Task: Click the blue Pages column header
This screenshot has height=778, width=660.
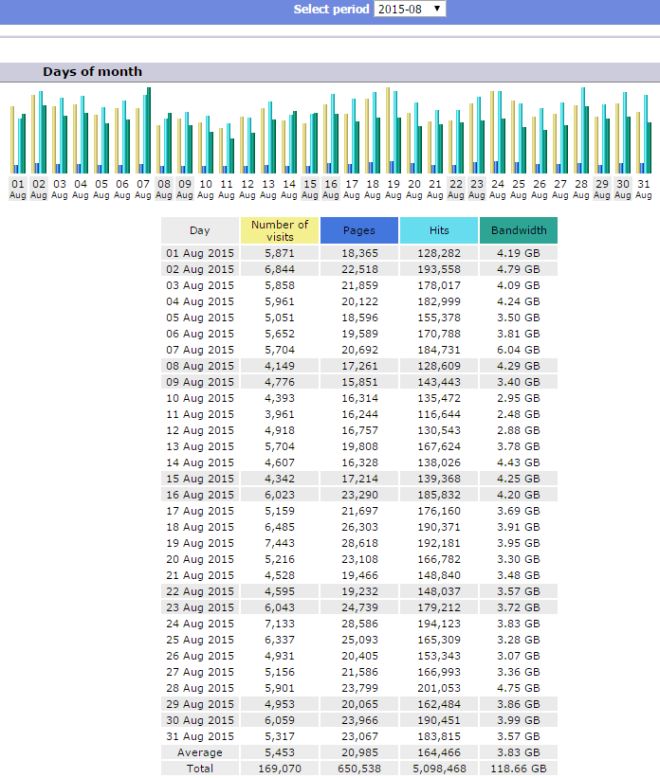Action: coord(359,231)
